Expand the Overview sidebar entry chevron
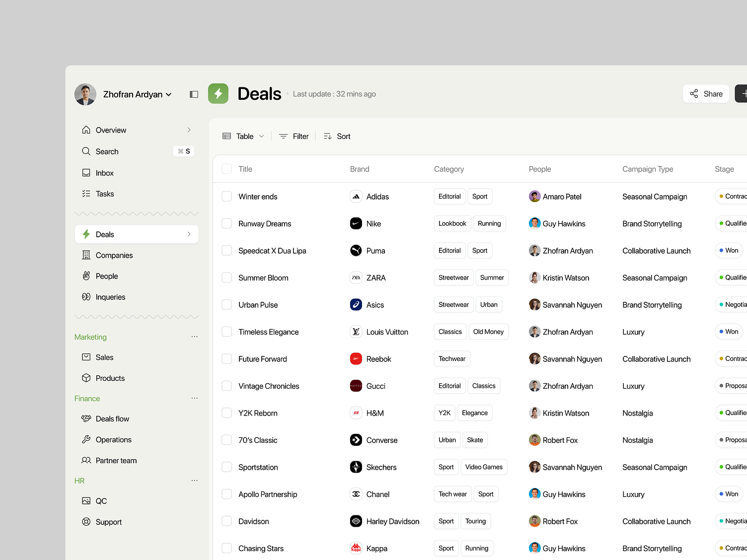Screen dimensions: 747x560 189,130
